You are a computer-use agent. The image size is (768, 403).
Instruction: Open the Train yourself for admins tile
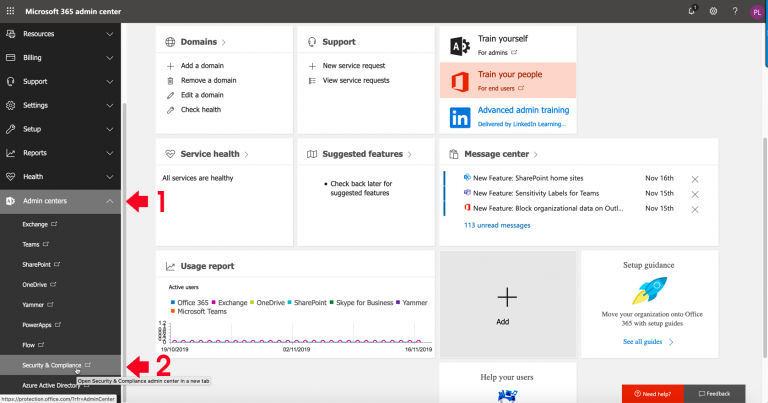(x=508, y=44)
